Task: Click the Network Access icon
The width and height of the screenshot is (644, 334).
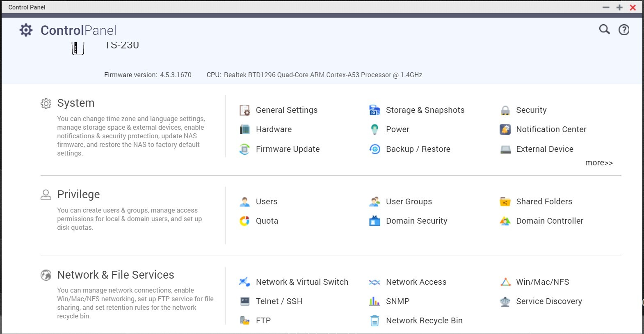Action: pyautogui.click(x=375, y=282)
